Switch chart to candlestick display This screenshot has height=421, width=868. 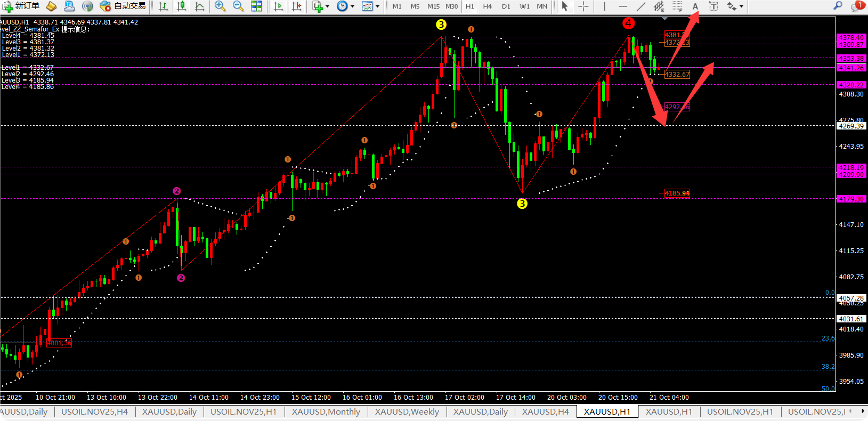181,6
